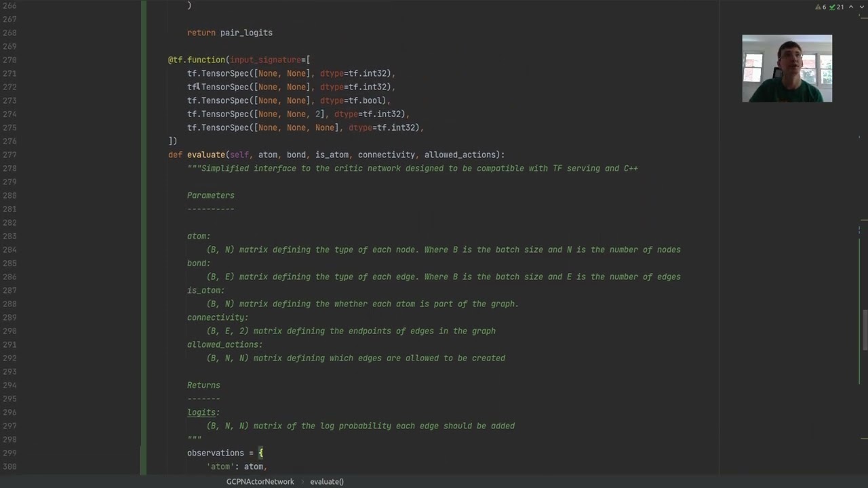Click the @tf.function decorator text
This screenshot has height=488, width=868.
point(197,60)
